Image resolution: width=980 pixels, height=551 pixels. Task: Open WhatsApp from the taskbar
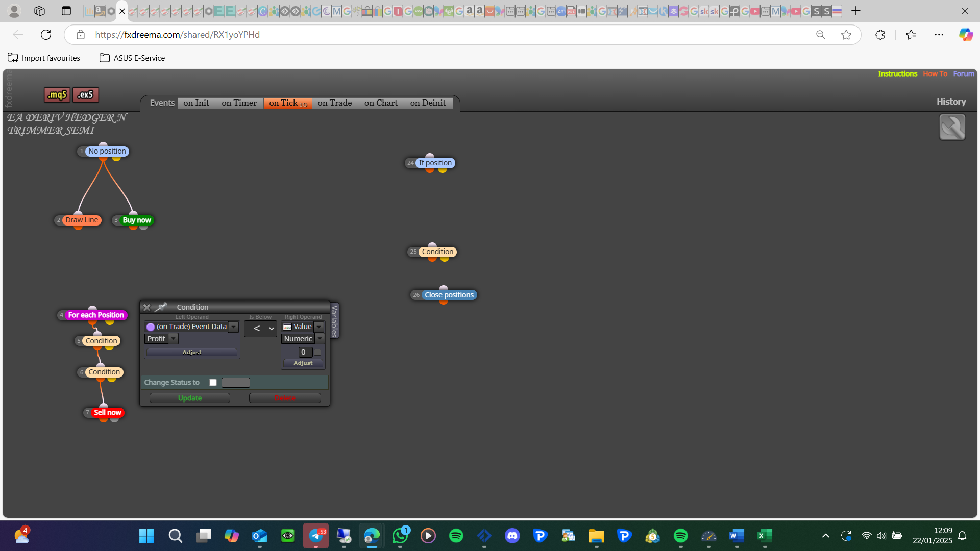tap(400, 536)
